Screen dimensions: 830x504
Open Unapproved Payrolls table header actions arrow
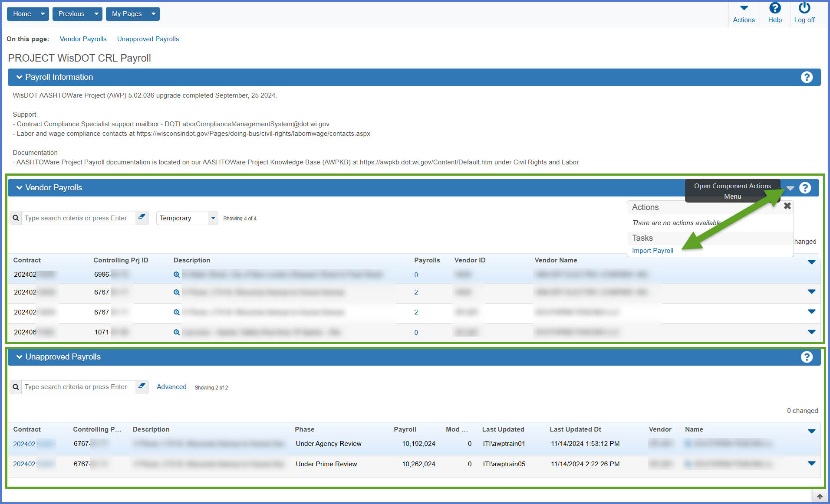click(811, 431)
